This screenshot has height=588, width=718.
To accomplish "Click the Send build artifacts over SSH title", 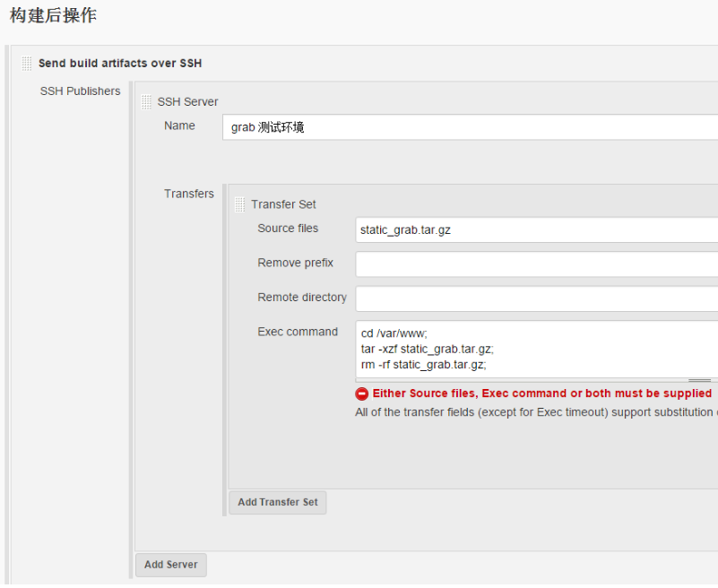I will coord(120,64).
